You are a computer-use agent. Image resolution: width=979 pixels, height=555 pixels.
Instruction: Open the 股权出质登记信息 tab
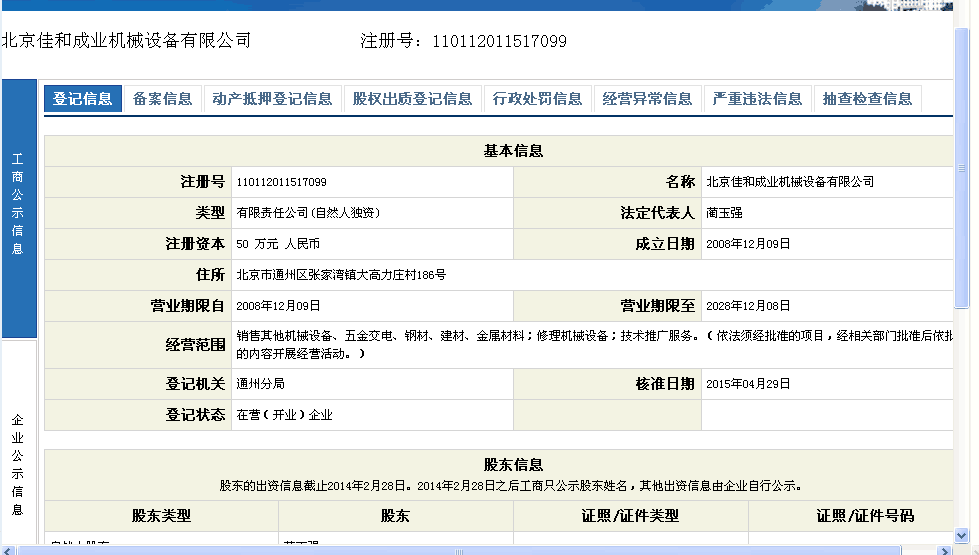412,99
